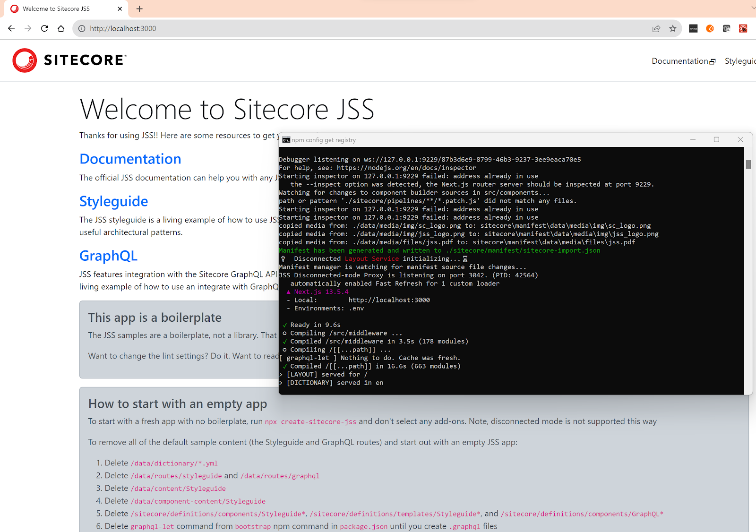
Task: Reload the localhost page
Action: click(x=44, y=28)
